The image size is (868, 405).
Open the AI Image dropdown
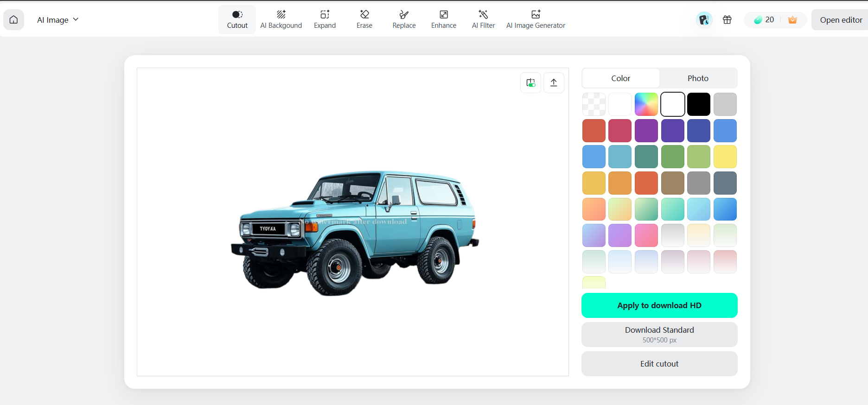coord(58,20)
